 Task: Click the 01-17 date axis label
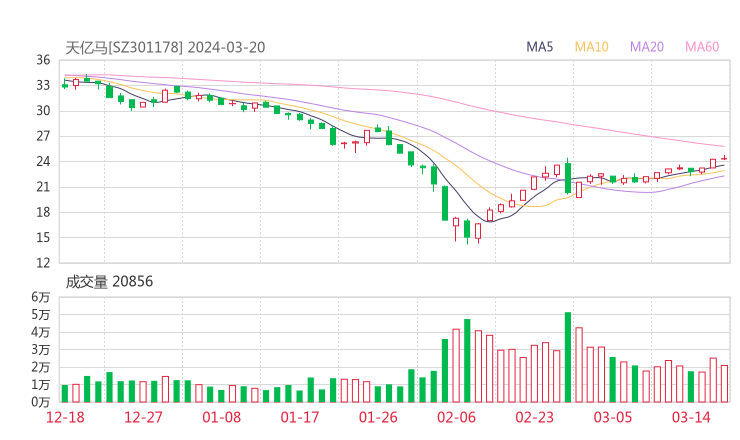pos(300,417)
